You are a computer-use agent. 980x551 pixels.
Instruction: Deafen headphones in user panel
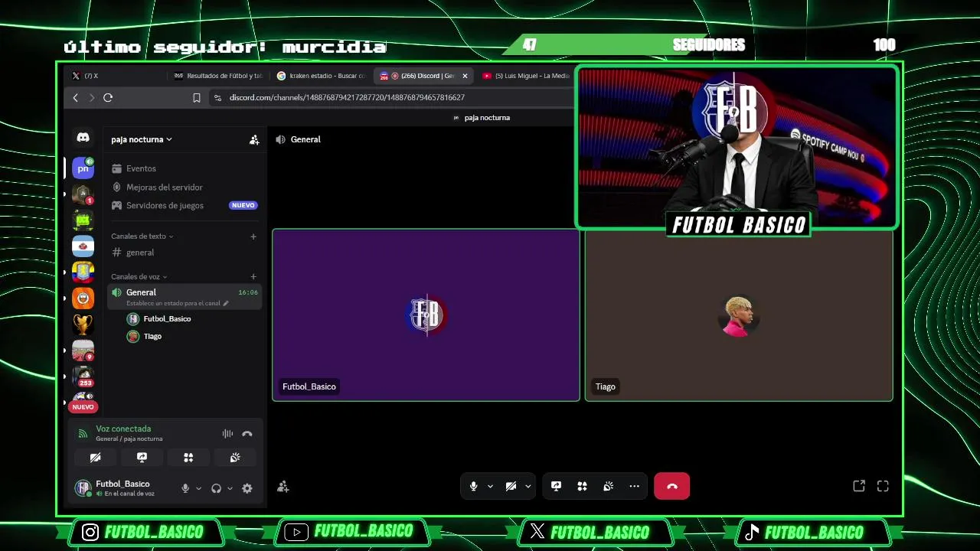216,488
